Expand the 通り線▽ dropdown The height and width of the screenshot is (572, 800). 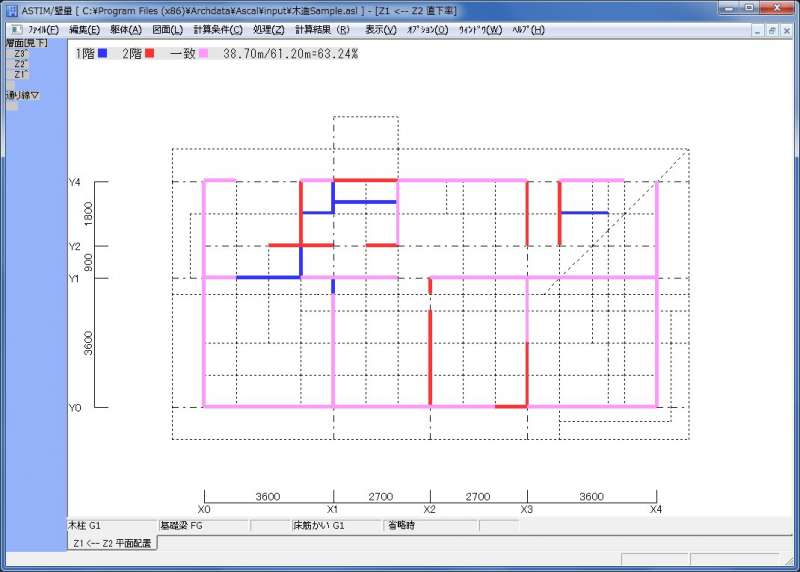click(22, 95)
